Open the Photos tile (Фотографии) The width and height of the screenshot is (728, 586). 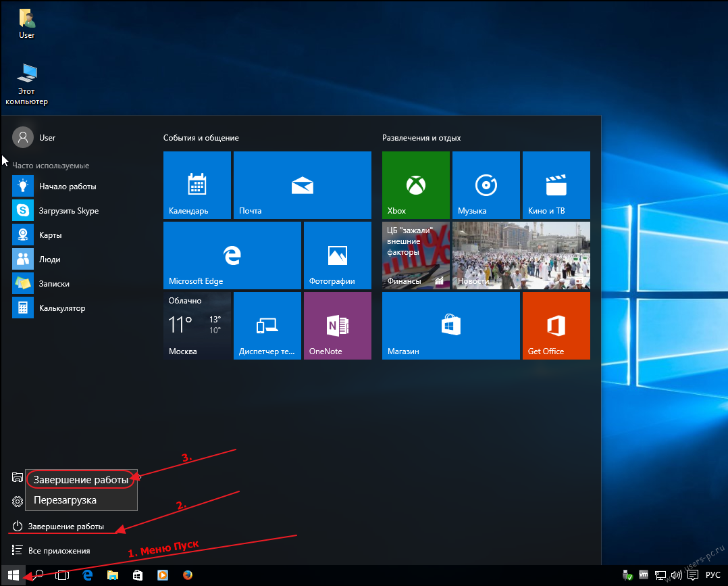click(338, 255)
